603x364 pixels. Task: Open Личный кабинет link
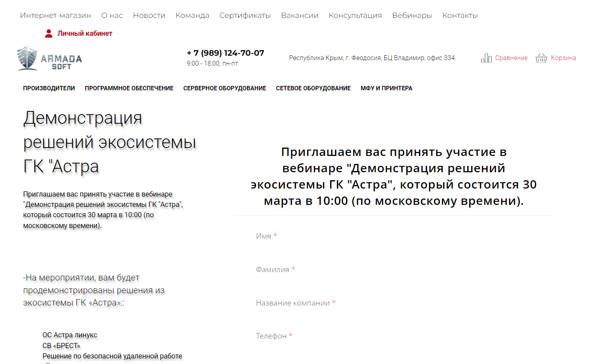click(x=85, y=33)
